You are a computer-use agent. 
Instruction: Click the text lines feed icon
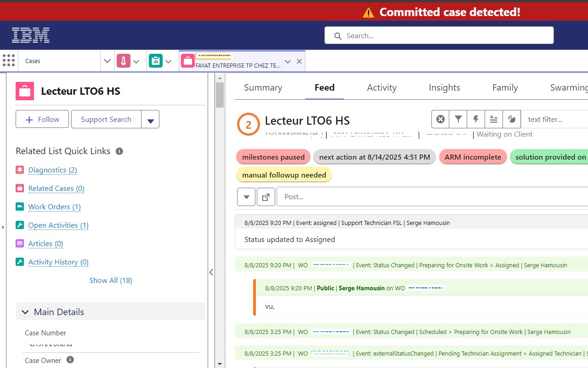click(x=494, y=119)
